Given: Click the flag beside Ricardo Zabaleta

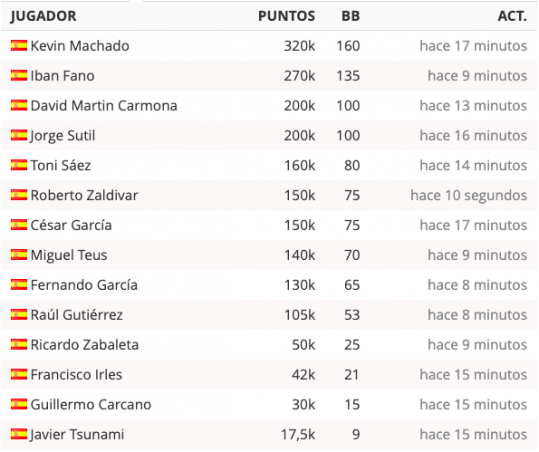Looking at the screenshot, I should 19,344.
